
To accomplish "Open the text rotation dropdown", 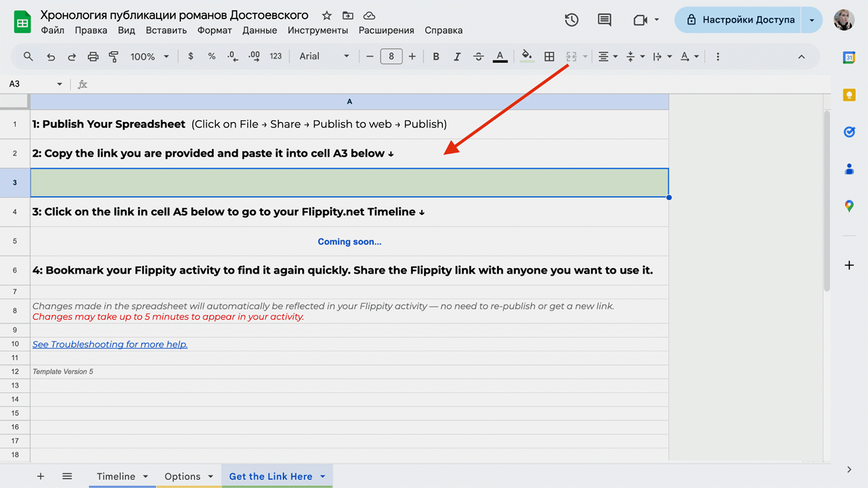I will (x=689, y=56).
